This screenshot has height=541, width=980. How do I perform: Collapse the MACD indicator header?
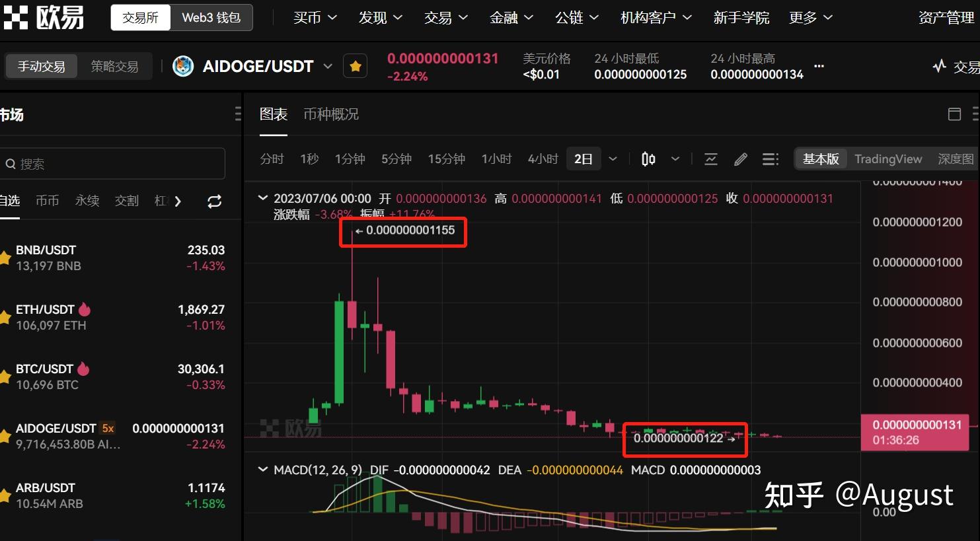pos(263,469)
